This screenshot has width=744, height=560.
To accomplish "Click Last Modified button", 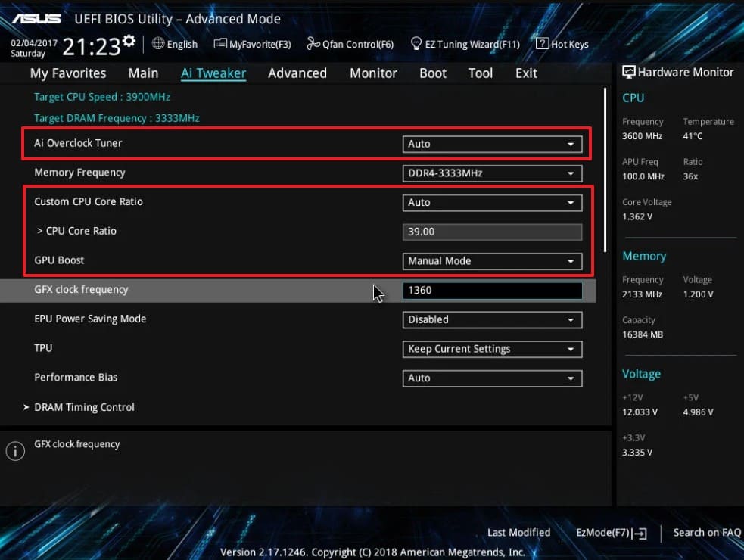I will coord(518,533).
